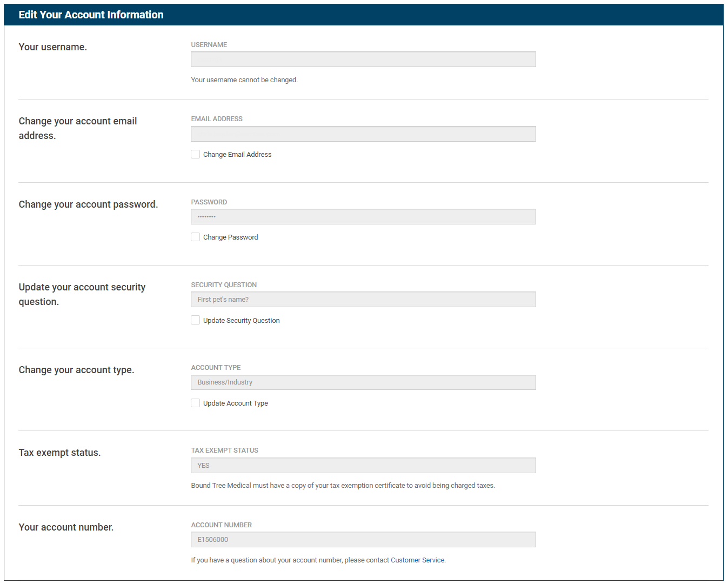Select the EMAIL ADDRESS field
728x583 pixels.
click(363, 134)
